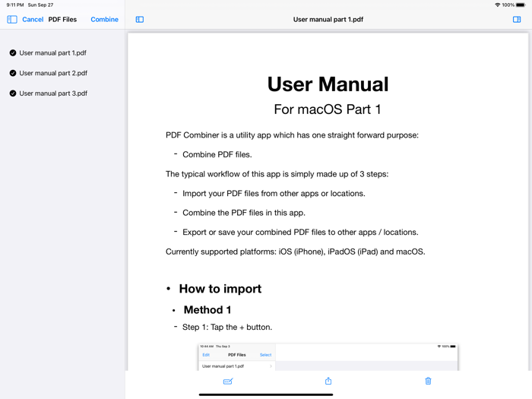Click the PDF Files title
Image resolution: width=532 pixels, height=399 pixels.
(x=62, y=19)
